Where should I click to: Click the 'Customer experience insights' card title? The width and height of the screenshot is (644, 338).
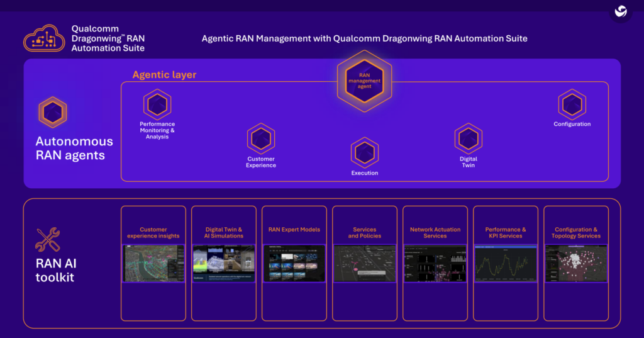point(153,233)
